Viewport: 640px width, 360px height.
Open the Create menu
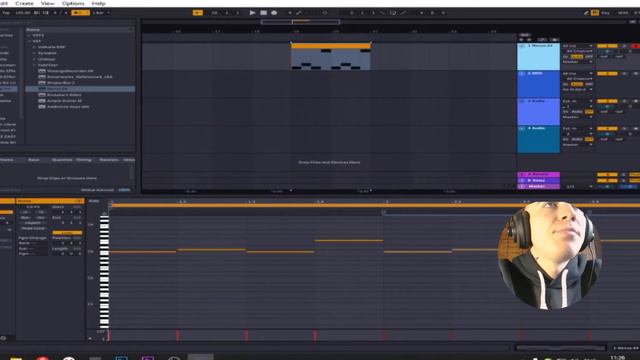point(24,3)
